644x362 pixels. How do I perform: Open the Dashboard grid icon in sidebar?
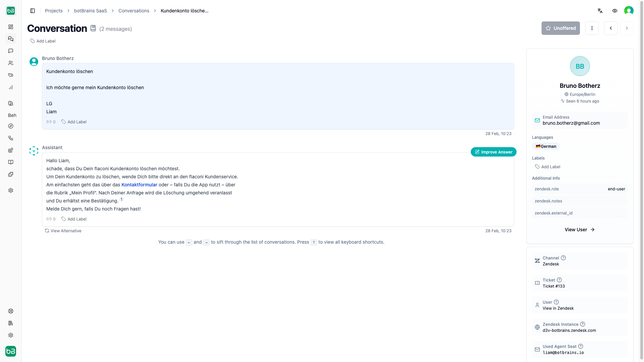click(11, 27)
